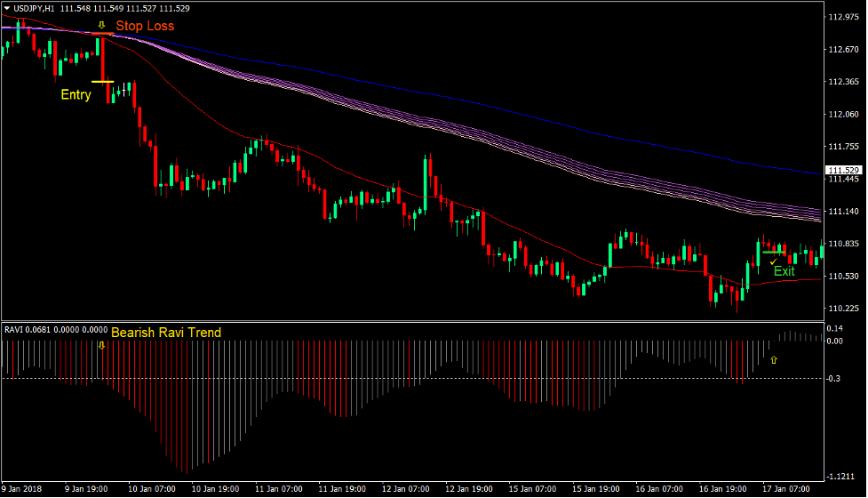The width and height of the screenshot is (868, 498).
Task: Click the 112.975 price axis label
Action: point(844,17)
